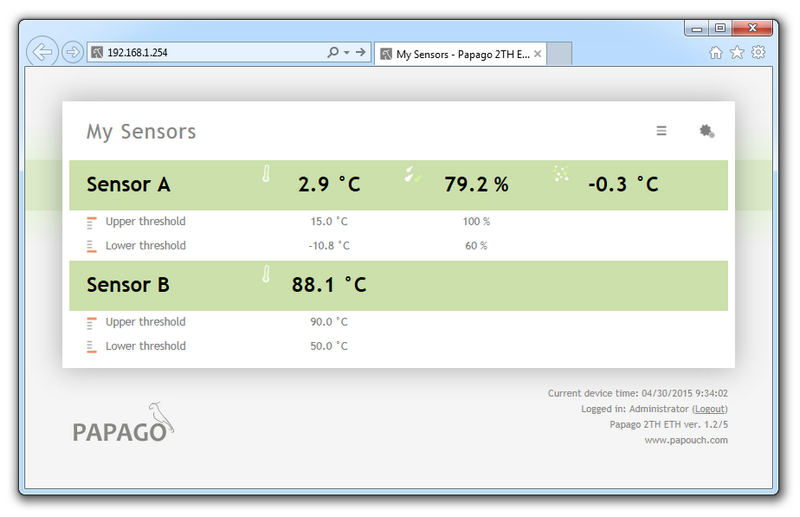Click the address field showing 192.168.1.254

210,52
